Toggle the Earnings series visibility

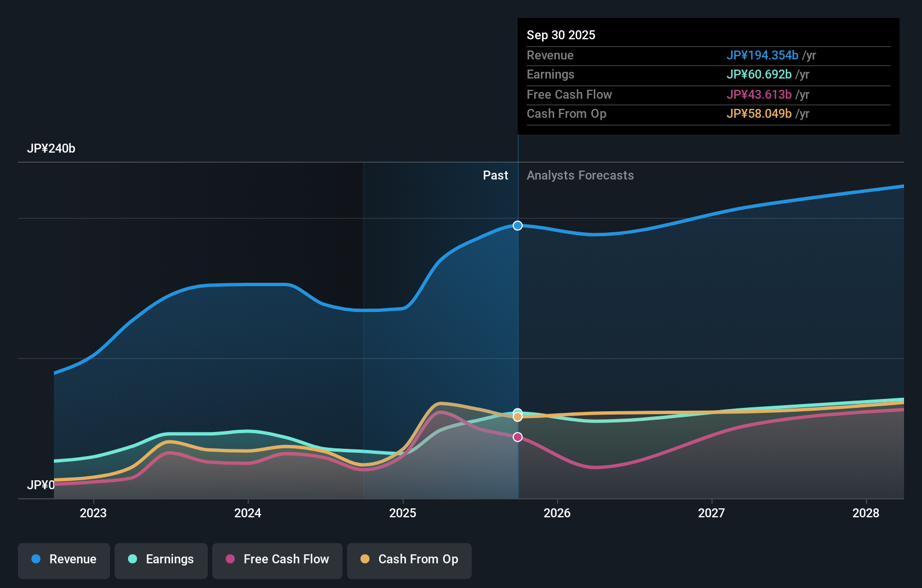pos(161,559)
